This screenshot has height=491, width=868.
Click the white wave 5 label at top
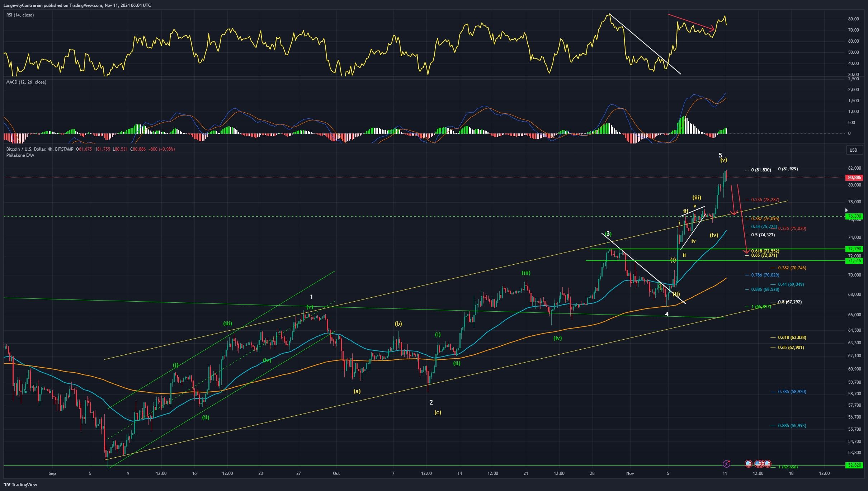click(720, 155)
